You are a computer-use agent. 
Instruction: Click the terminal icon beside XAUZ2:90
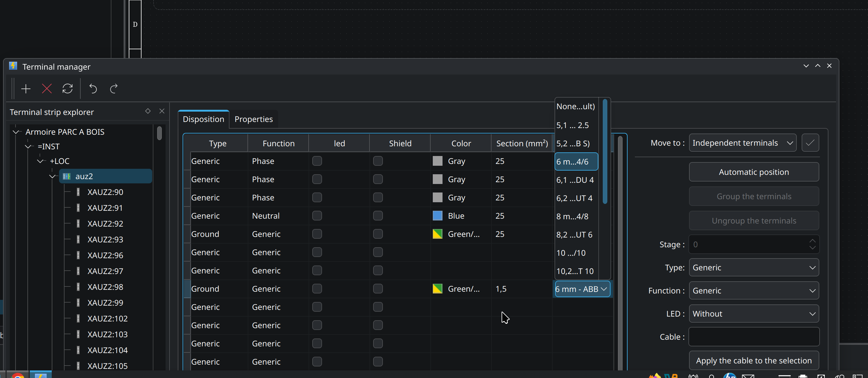point(78,192)
